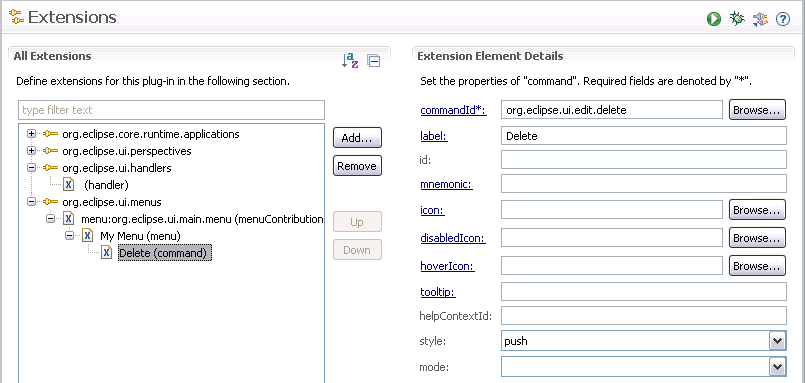Click the Collapse All icon
This screenshot has height=383, width=805.
[374, 61]
